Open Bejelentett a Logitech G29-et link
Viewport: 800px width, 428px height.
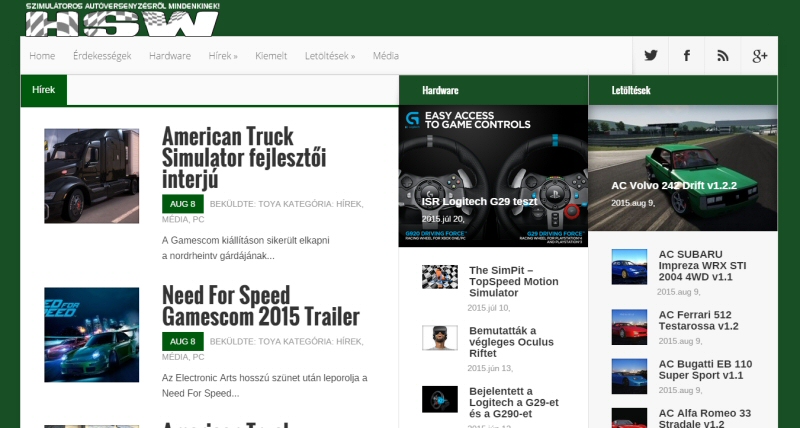point(514,402)
